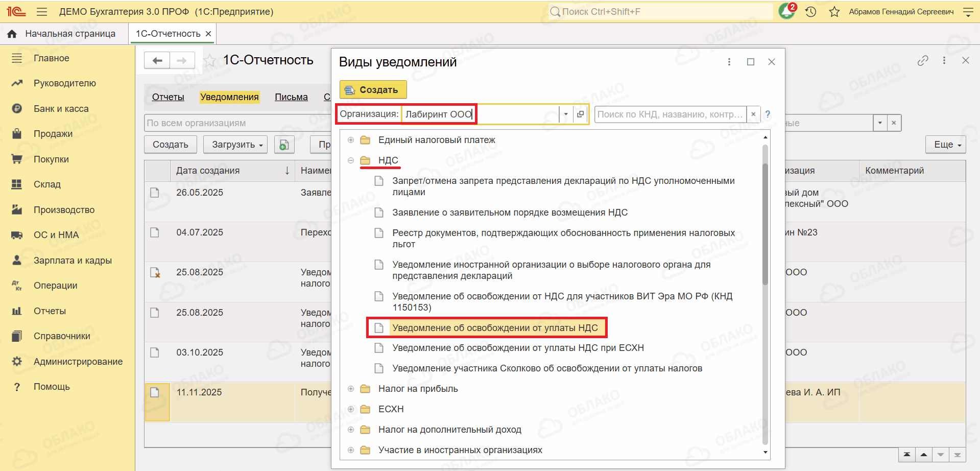
Task: Clear the right filter field with X
Action: 894,123
